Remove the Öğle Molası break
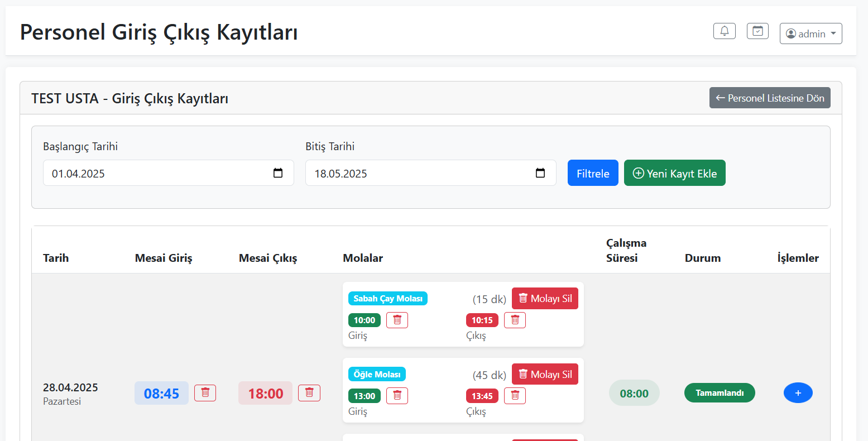This screenshot has height=441, width=868. 545,375
